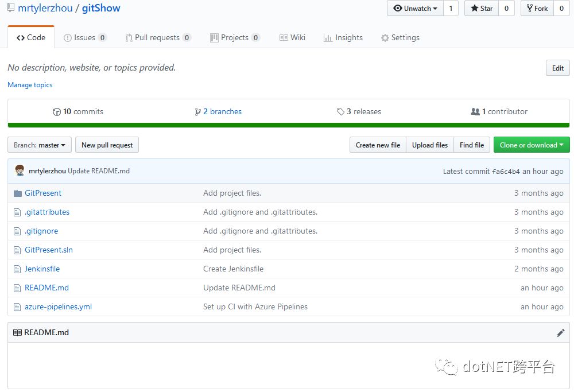This screenshot has height=392, width=574.
Task: Open the GitPresent.sln file
Action: [x=49, y=250]
